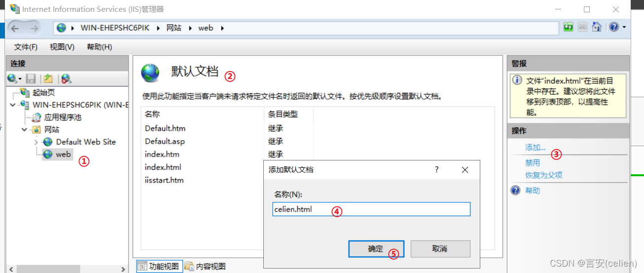
Task: Select the web site node
Action: 63,155
